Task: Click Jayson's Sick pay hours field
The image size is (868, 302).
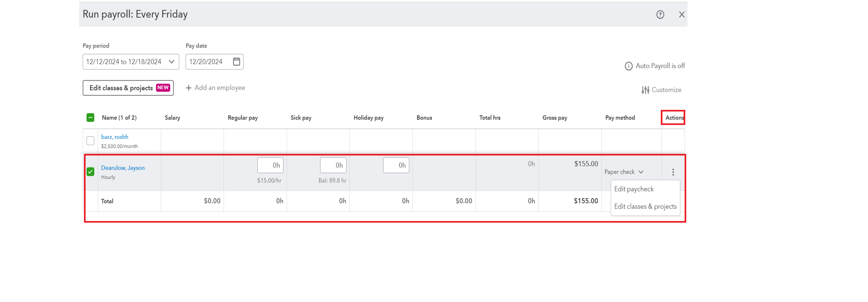Action: 333,165
